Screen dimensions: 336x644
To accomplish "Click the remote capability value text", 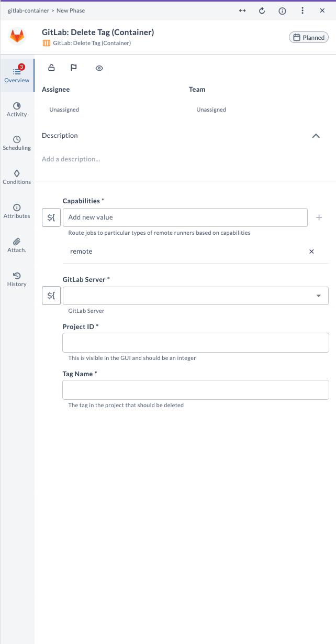I will (81, 252).
